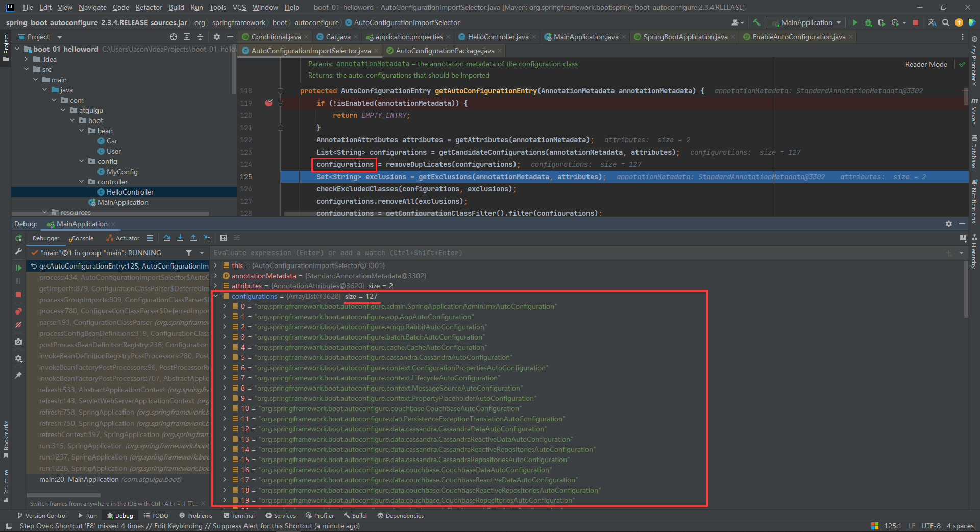The height and width of the screenshot is (532, 980).
Task: Collapse the configurations variable node
Action: [216, 296]
